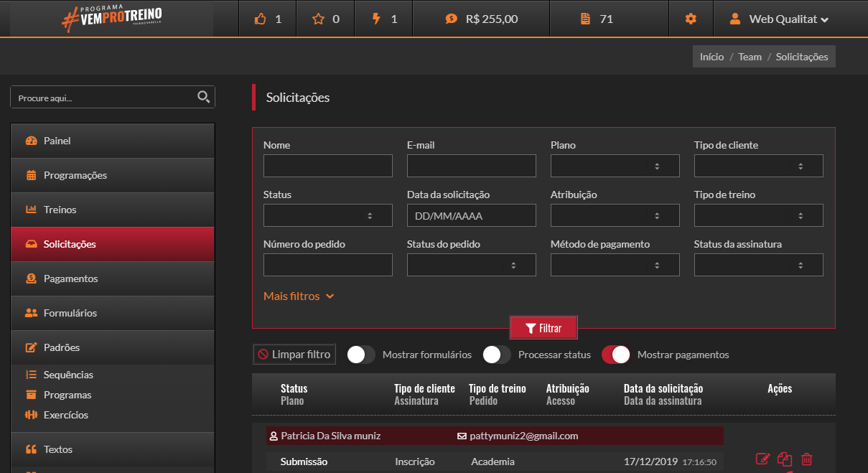The image size is (868, 473).
Task: Open the Web Qualitat user menu
Action: pos(780,19)
